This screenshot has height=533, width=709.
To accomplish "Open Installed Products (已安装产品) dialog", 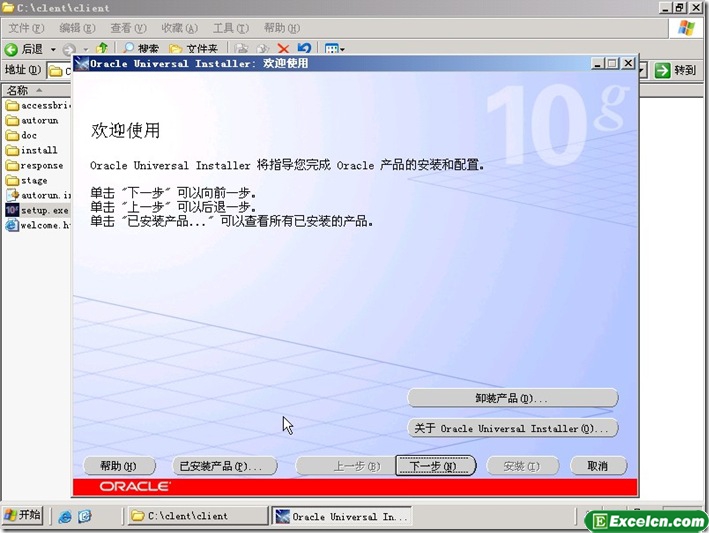I will pyautogui.click(x=224, y=466).
